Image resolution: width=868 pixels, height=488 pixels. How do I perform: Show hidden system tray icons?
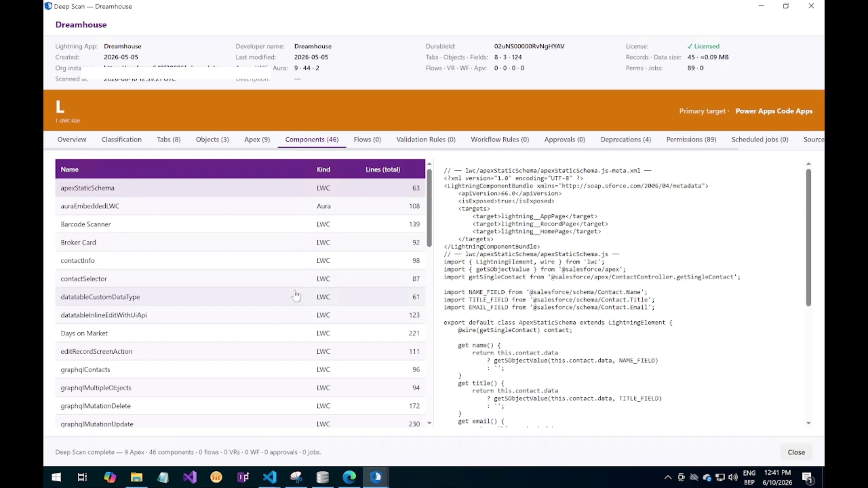[668, 477]
